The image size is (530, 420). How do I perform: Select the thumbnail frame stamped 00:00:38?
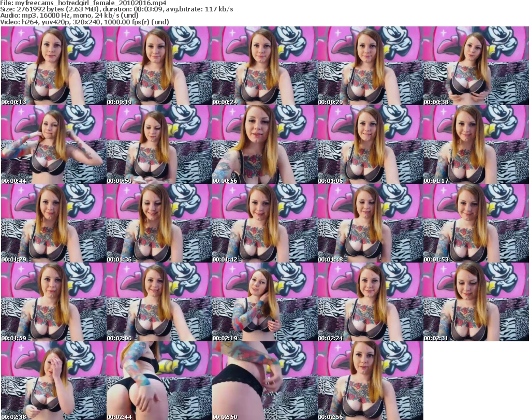(x=476, y=66)
